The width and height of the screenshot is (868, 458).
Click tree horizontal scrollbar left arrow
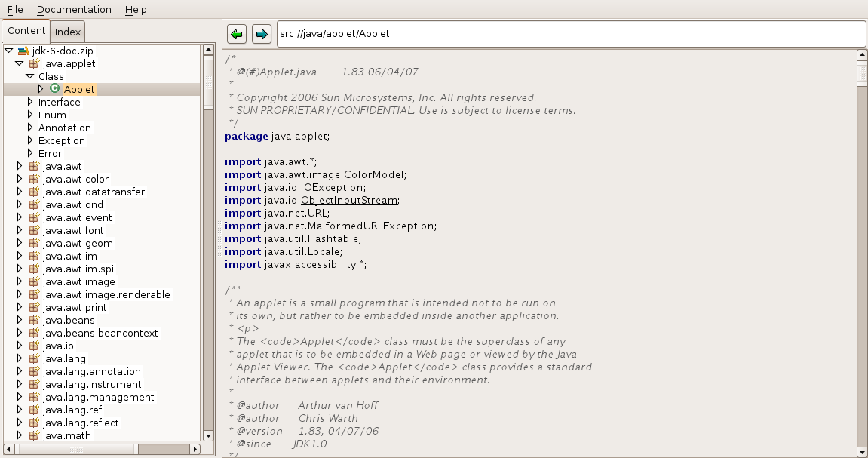pyautogui.click(x=9, y=449)
